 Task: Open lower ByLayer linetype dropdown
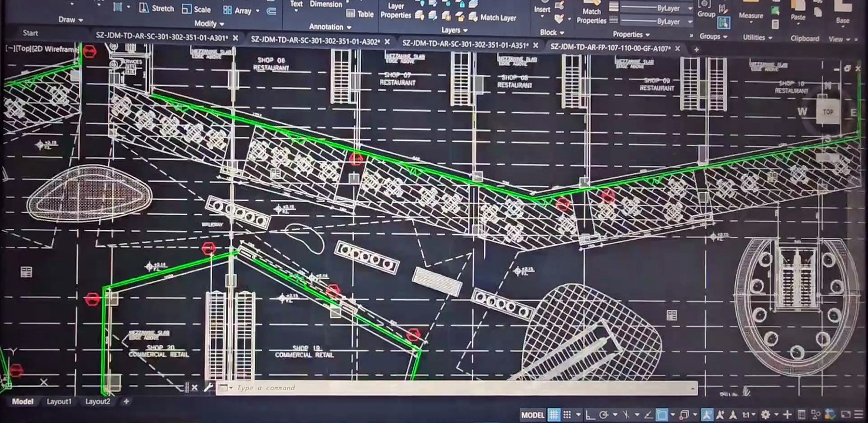tap(690, 22)
